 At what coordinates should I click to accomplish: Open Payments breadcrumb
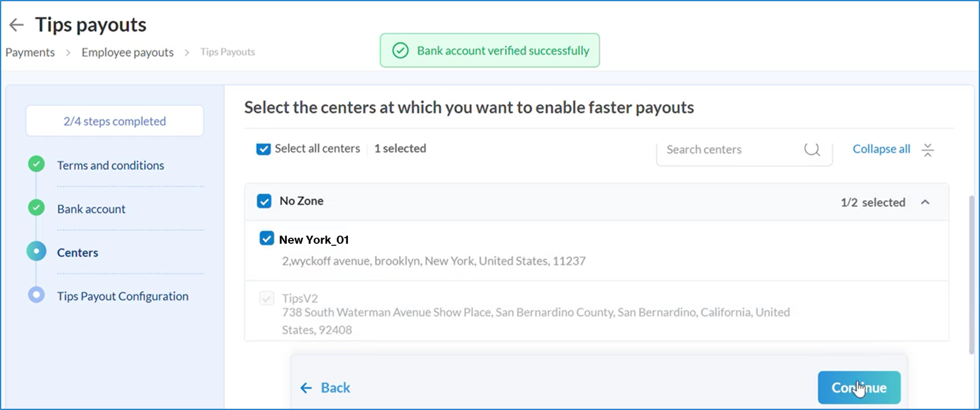(30, 52)
